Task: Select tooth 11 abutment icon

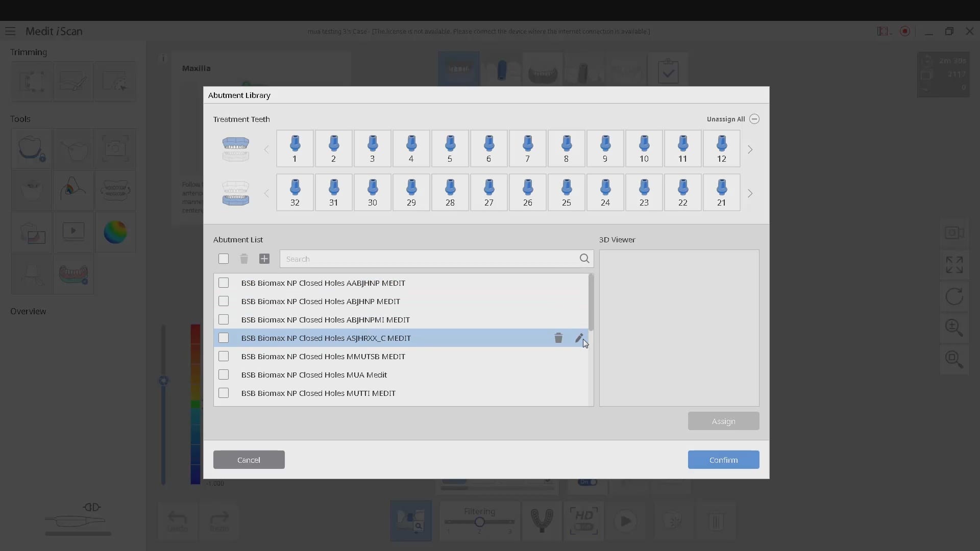Action: [x=682, y=148]
